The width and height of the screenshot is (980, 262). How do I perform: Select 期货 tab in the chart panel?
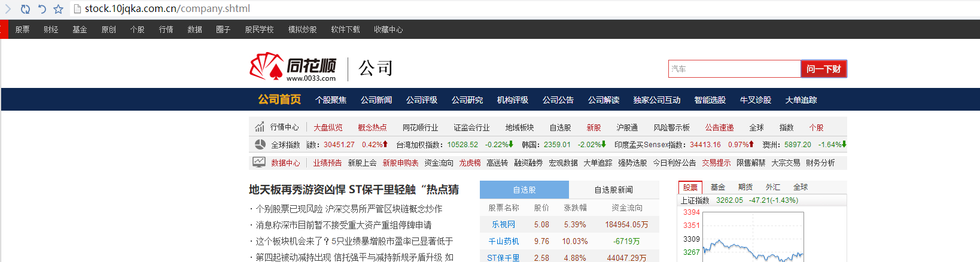(x=745, y=187)
